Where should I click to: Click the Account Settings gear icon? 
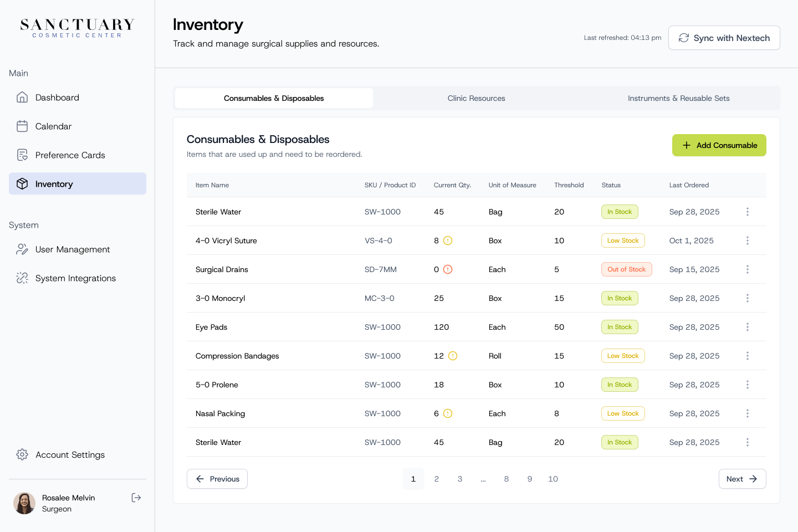(22, 454)
